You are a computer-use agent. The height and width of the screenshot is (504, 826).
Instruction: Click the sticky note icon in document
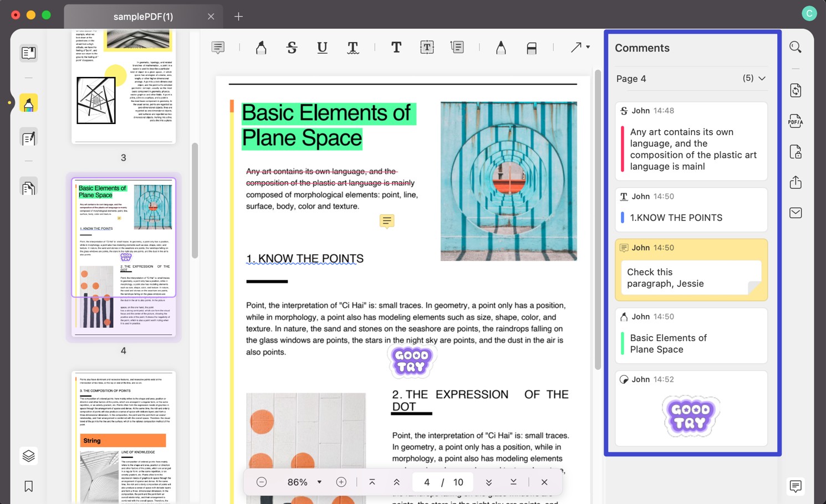click(387, 222)
